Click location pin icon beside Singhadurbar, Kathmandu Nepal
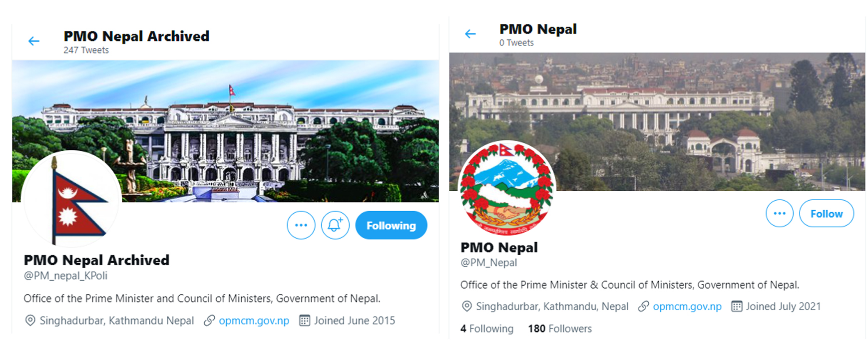Screen dimensions: 868x349 point(30,321)
